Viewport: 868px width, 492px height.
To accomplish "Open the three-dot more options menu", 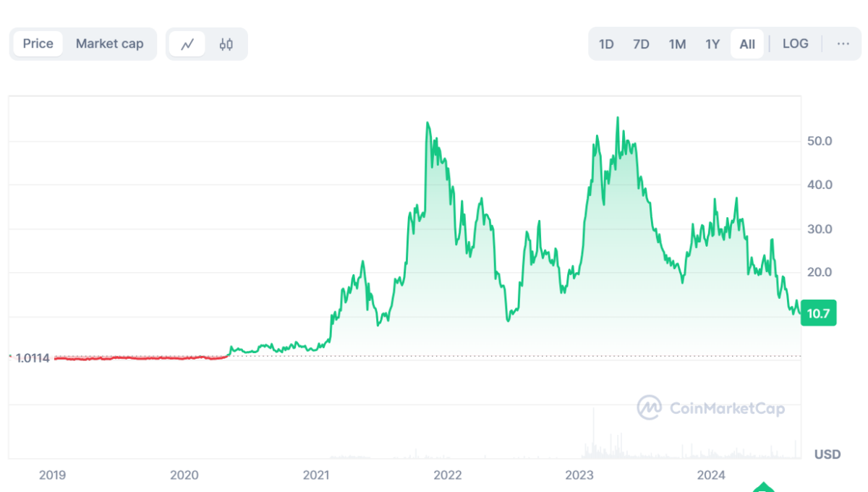I will point(843,44).
